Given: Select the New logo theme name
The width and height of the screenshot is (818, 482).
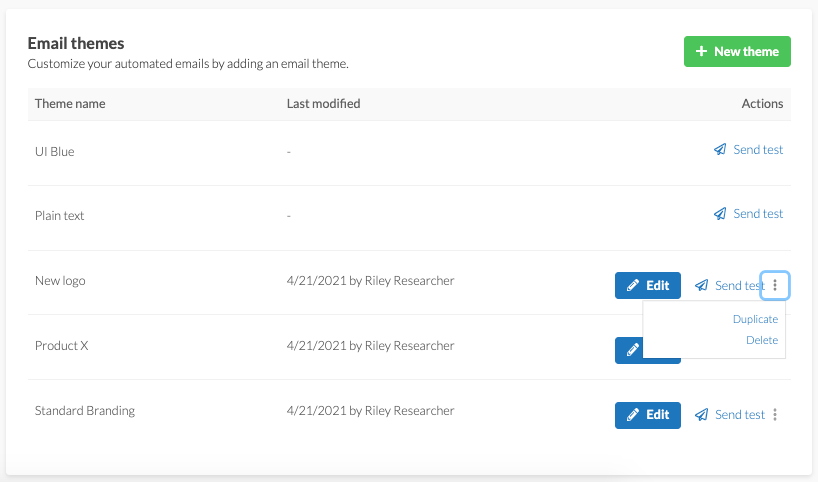Looking at the screenshot, I should tap(60, 281).
